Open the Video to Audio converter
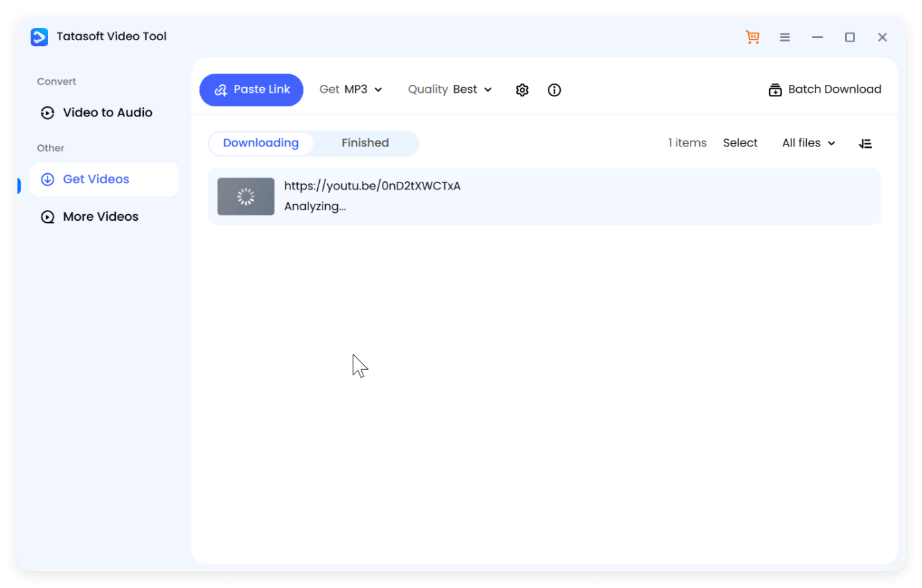This screenshot has height=588, width=922. 107,112
